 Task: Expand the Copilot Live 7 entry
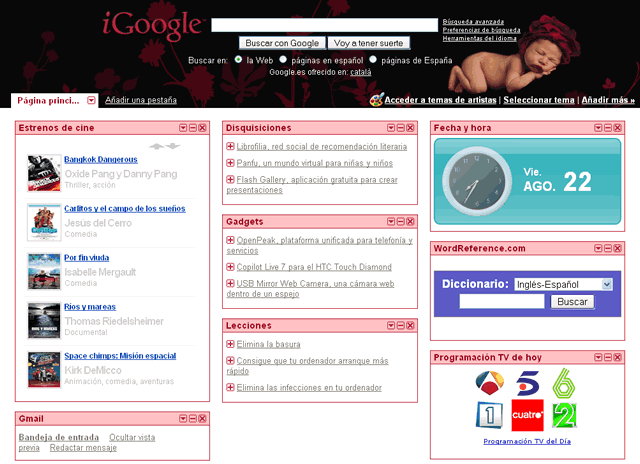point(230,267)
